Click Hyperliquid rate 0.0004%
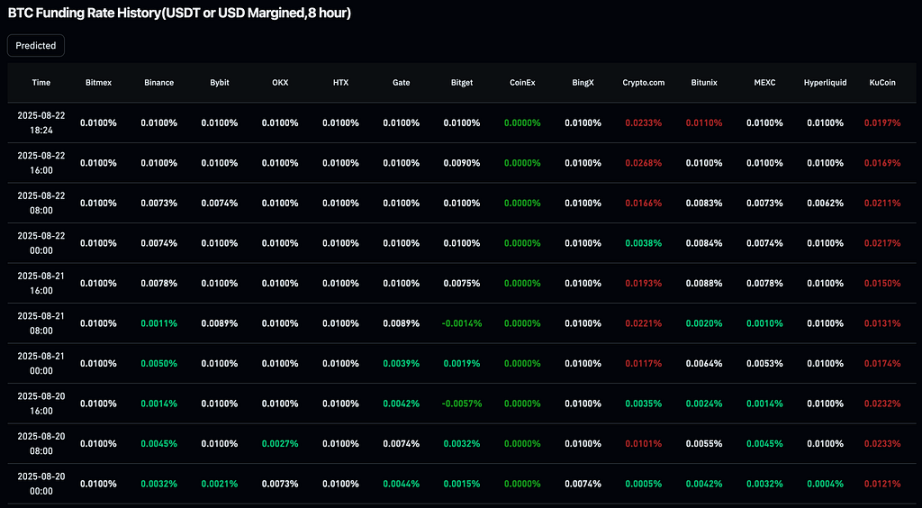The height and width of the screenshot is (508, 922). tap(825, 484)
